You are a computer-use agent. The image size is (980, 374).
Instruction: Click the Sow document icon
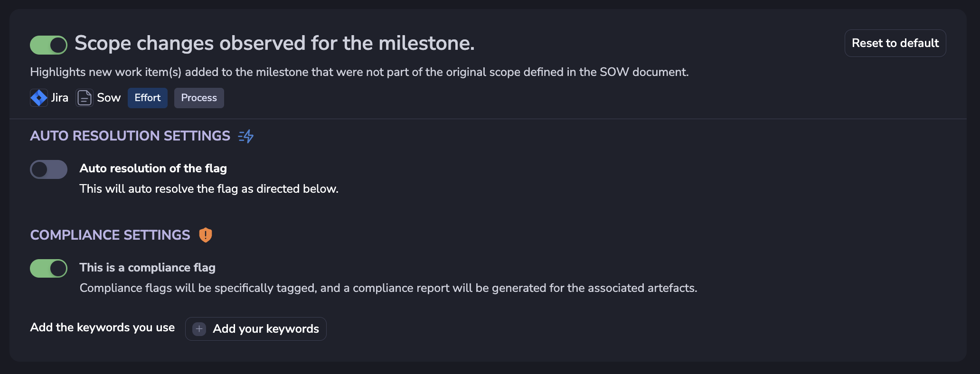coord(85,98)
